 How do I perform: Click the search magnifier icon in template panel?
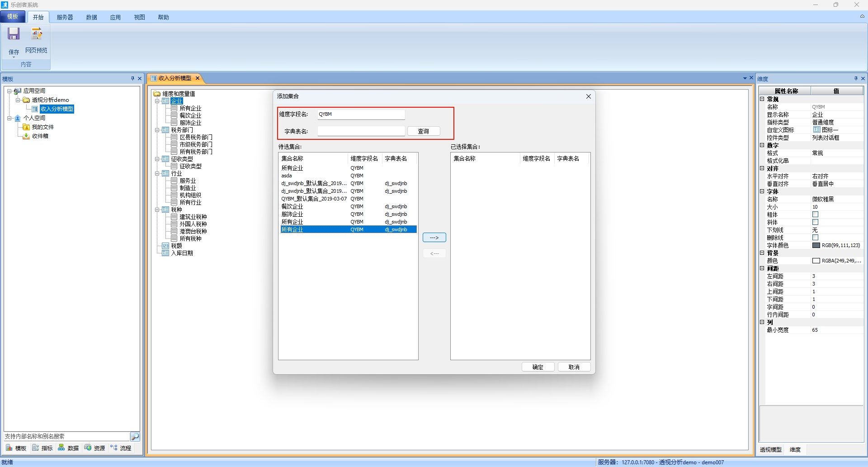pos(135,437)
